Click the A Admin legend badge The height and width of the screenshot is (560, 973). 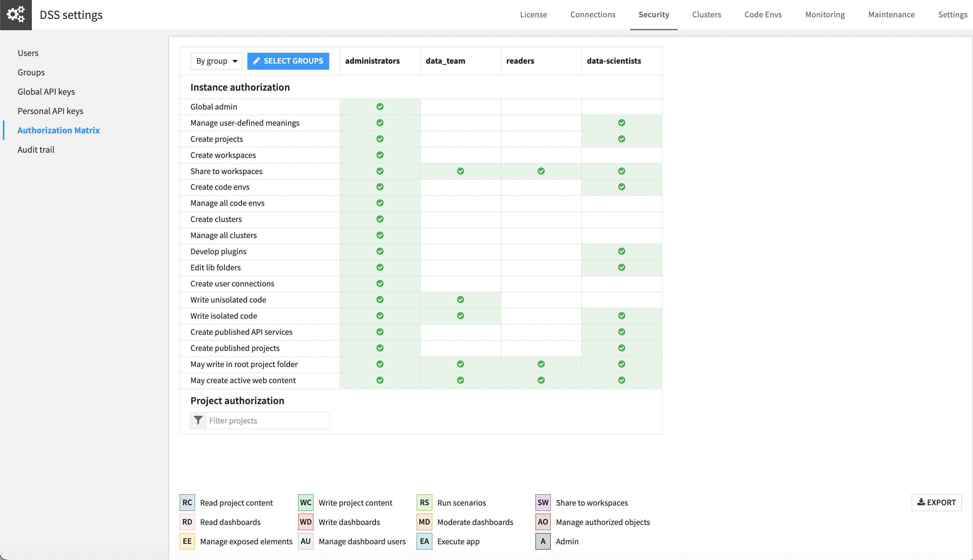pyautogui.click(x=543, y=541)
